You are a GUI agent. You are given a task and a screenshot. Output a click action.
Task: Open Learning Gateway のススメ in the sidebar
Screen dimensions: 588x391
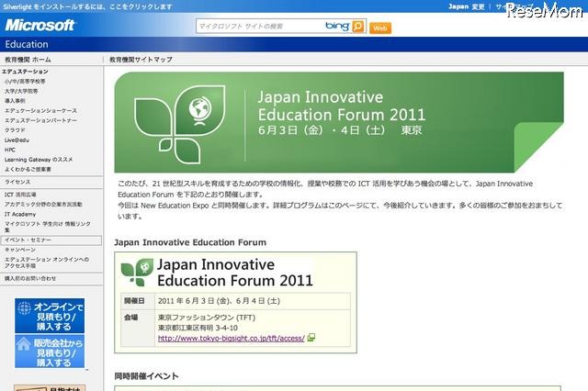pos(39,159)
